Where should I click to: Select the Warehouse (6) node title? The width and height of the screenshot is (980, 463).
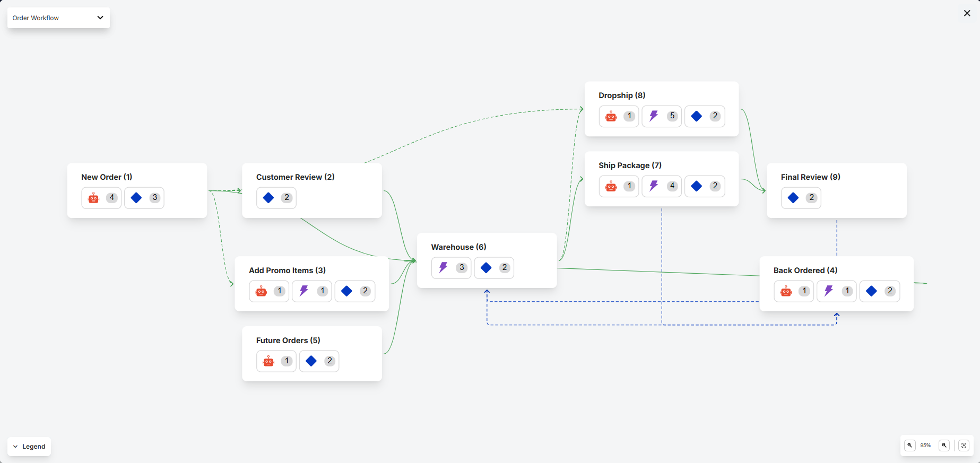click(x=458, y=247)
